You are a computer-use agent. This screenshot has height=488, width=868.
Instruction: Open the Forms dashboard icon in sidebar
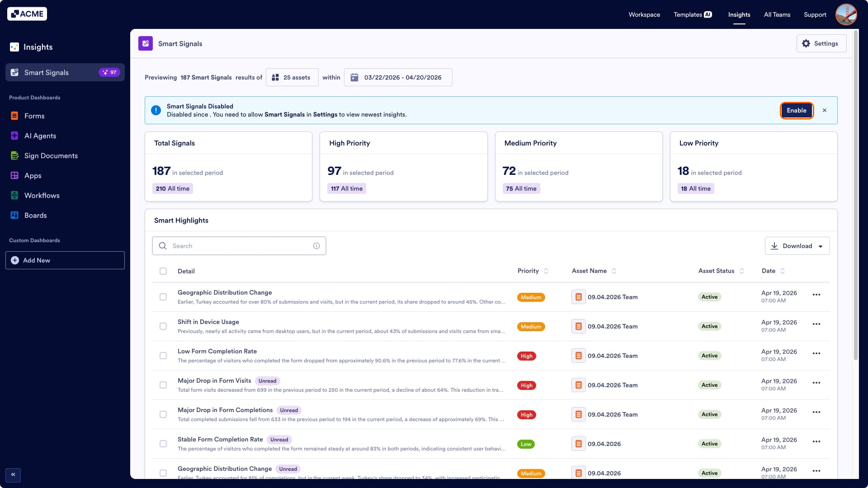(x=14, y=116)
